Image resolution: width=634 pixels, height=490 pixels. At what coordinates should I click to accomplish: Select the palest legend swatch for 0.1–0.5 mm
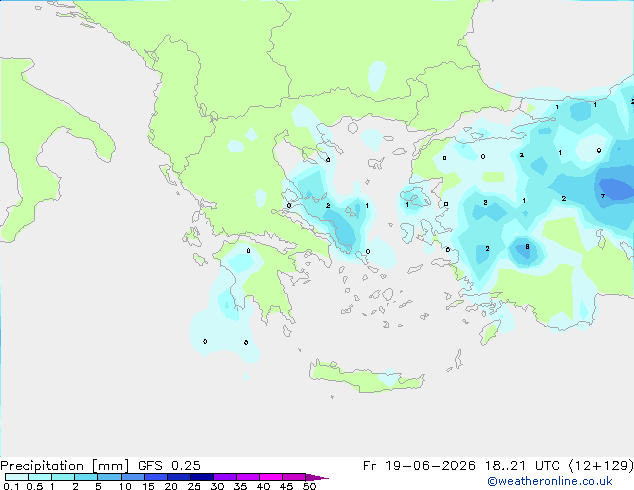click(x=17, y=477)
